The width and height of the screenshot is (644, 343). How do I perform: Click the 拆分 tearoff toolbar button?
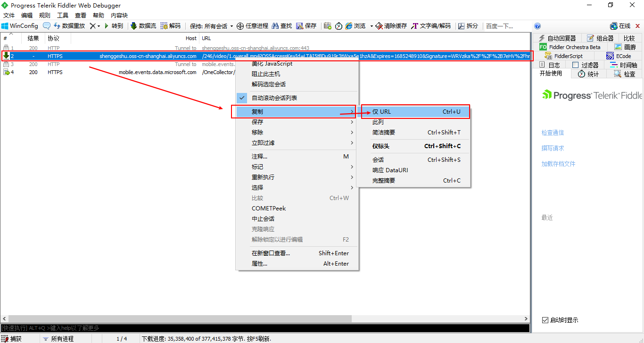click(468, 26)
